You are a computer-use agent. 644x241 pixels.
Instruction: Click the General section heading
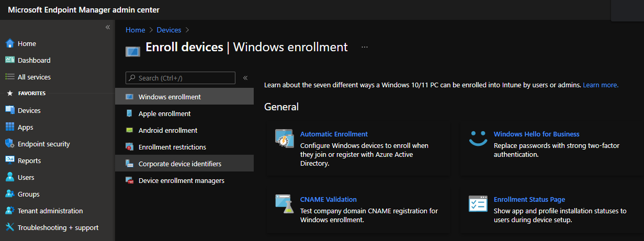tap(281, 107)
